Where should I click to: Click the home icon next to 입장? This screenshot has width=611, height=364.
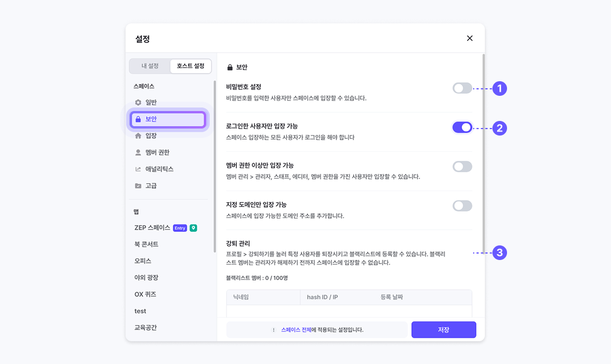[x=138, y=136]
